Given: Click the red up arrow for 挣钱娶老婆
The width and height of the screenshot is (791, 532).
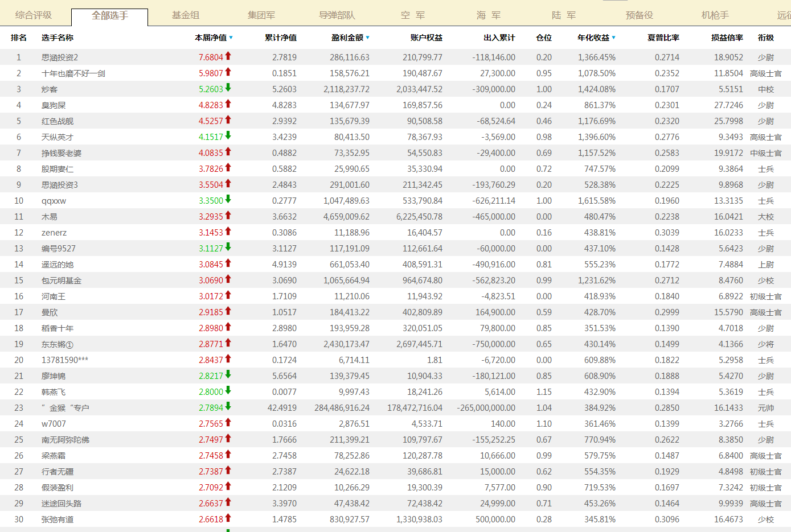Looking at the screenshot, I should click(x=228, y=151).
